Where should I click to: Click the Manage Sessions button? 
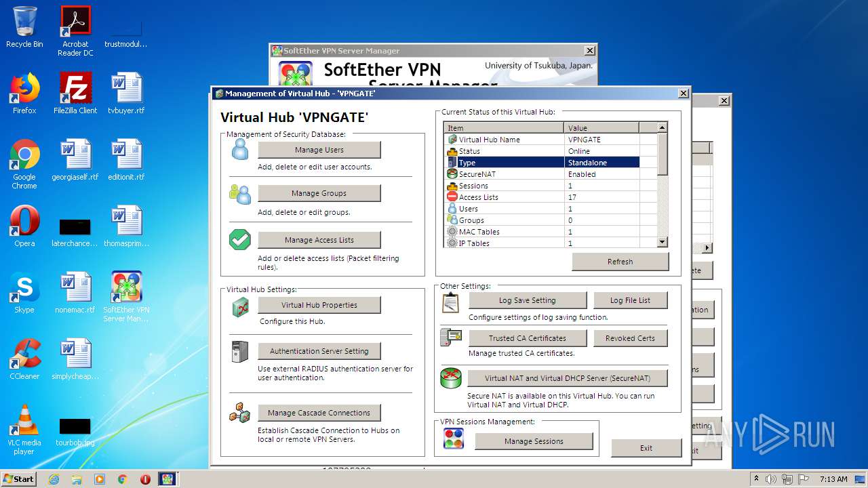pos(534,441)
